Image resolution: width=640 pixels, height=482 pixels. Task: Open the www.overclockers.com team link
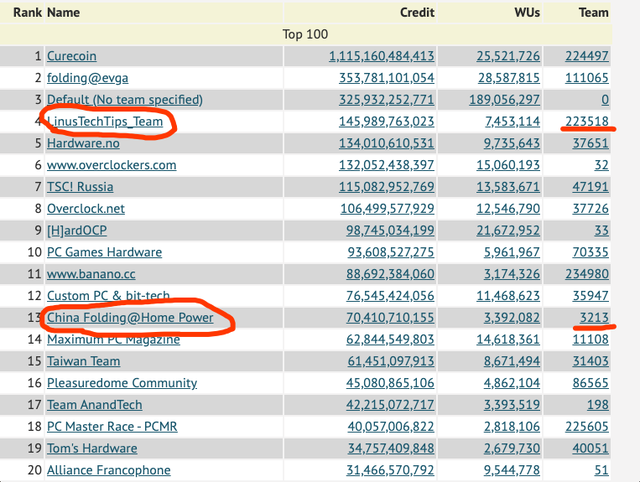point(112,165)
